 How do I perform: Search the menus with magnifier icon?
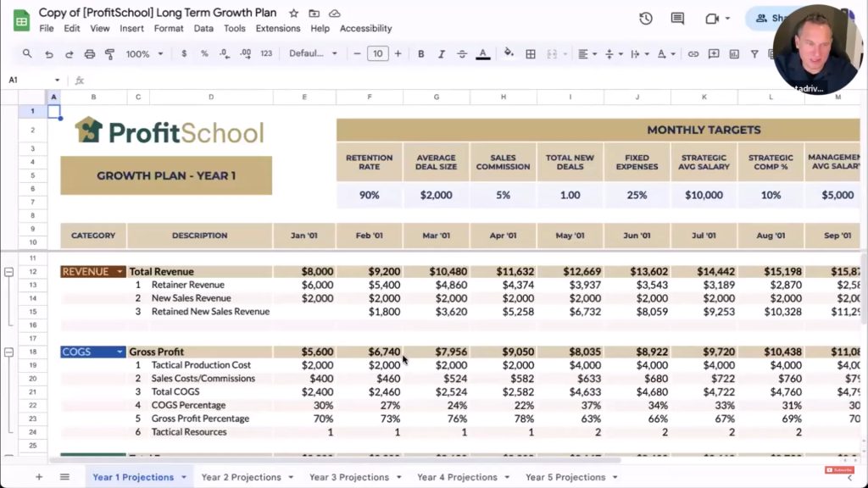point(27,53)
